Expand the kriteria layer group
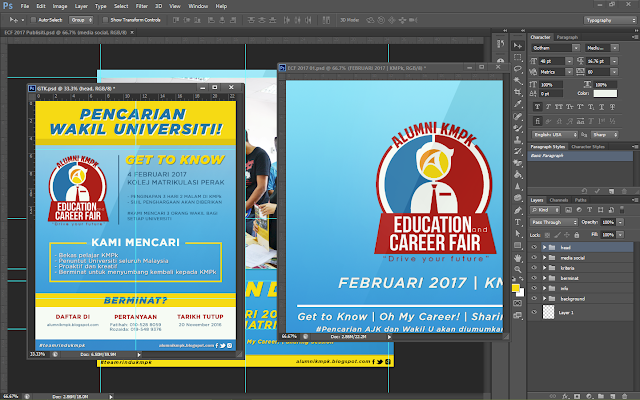Screen dimensions: 640x400 [x=544, y=268]
